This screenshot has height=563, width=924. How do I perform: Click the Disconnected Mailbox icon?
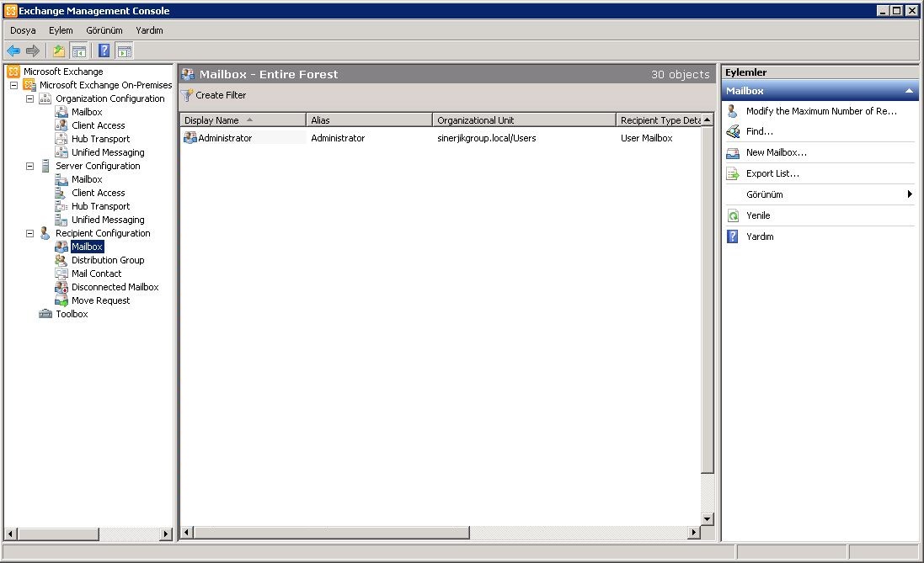point(61,287)
